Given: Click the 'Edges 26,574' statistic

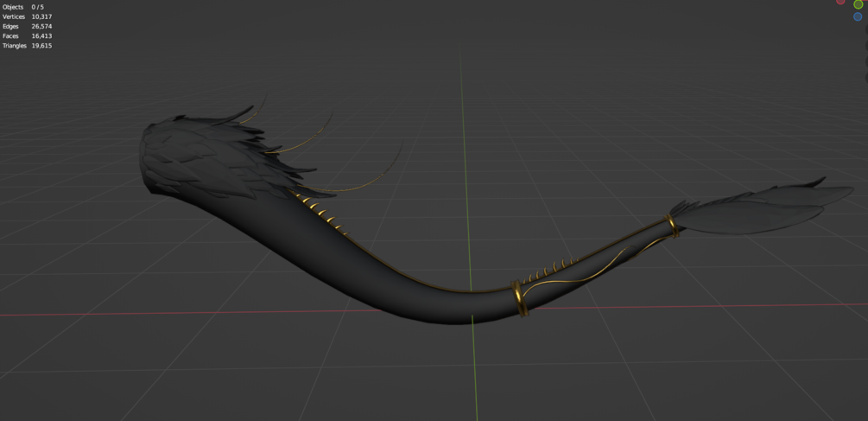Looking at the screenshot, I should pos(28,26).
